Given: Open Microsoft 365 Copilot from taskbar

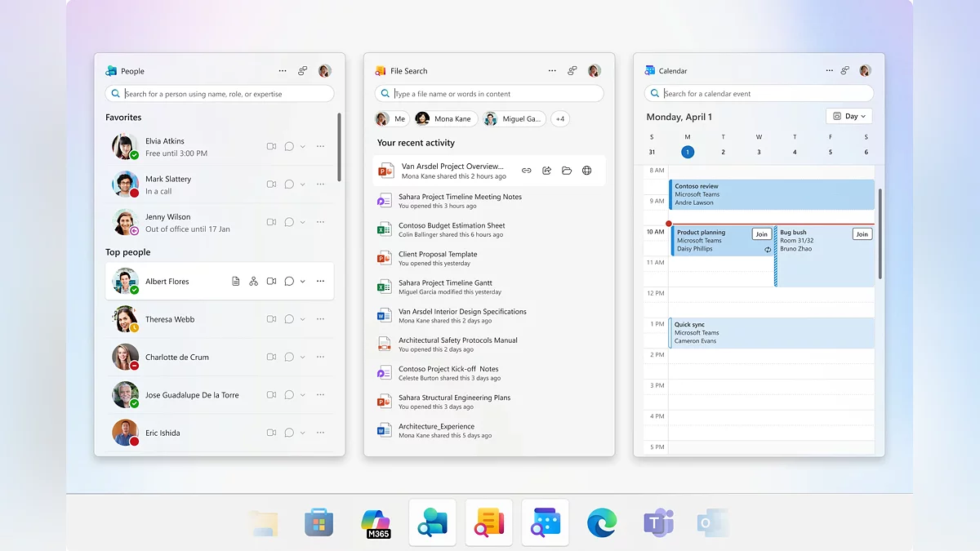Looking at the screenshot, I should pyautogui.click(x=376, y=523).
